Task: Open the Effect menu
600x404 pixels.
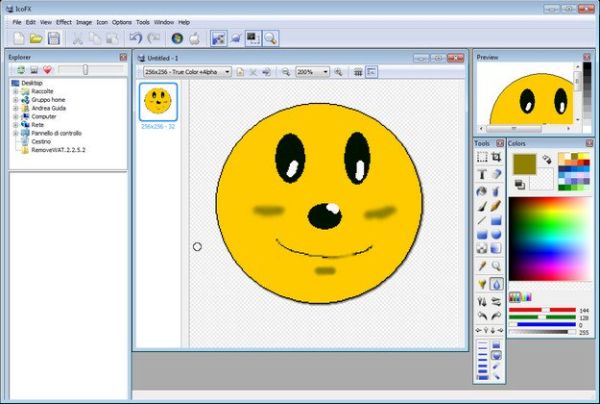Action: tap(64, 21)
